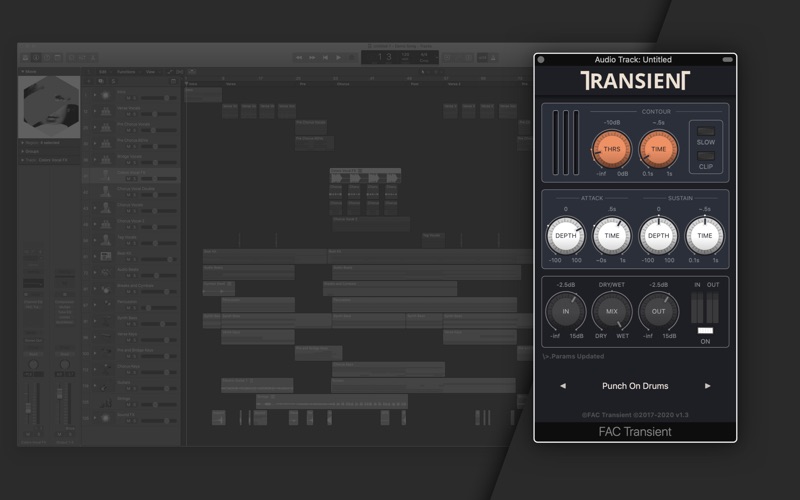
Task: Solo the Chorus Vocals track
Action: tap(135, 211)
